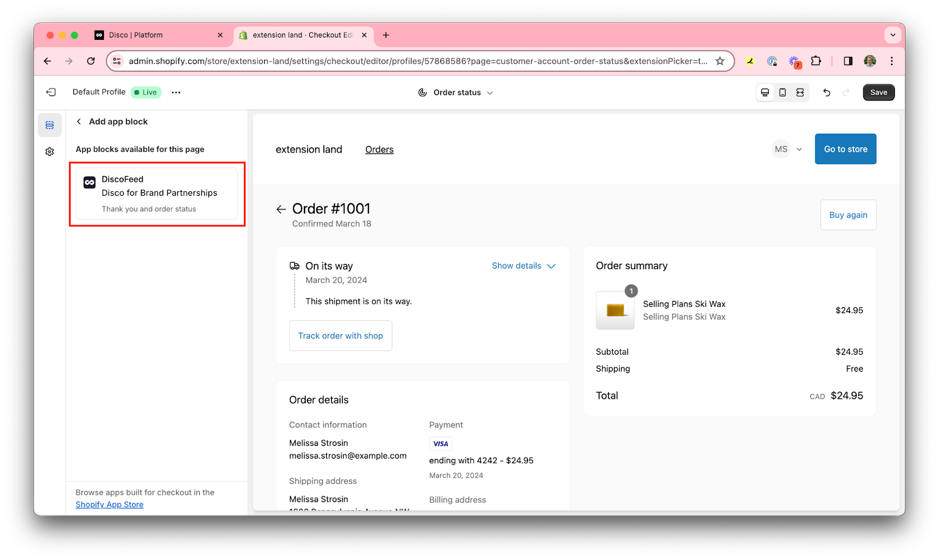Exit the checkout editor
The image size is (939, 560).
[x=51, y=92]
